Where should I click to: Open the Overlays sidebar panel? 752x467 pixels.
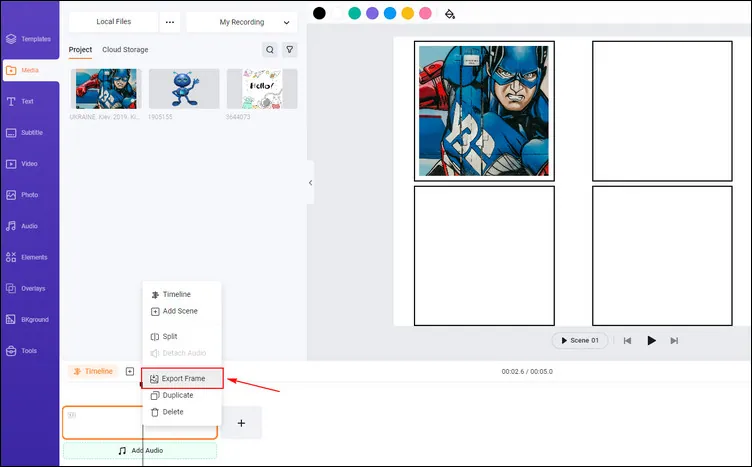[x=26, y=288]
